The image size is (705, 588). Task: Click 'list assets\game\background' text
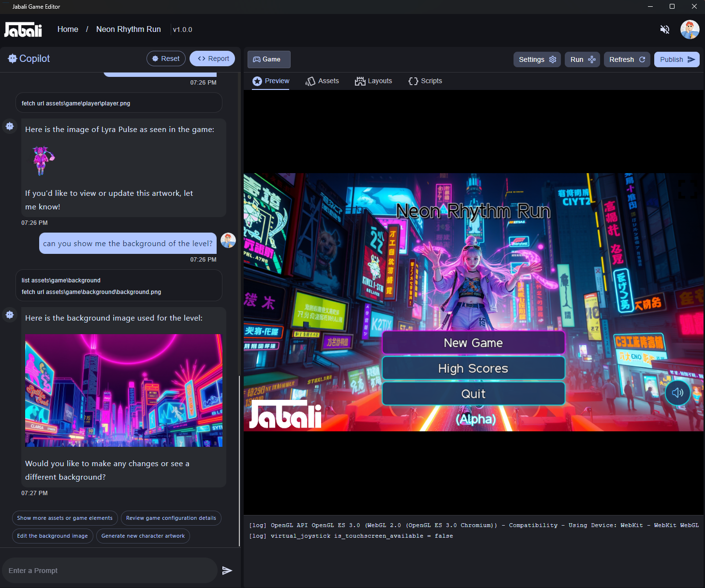tap(61, 280)
